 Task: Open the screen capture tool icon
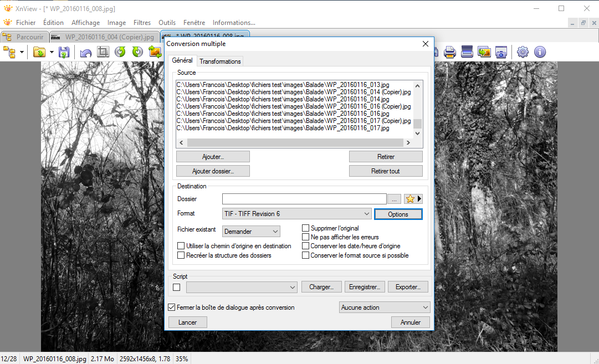pos(501,52)
